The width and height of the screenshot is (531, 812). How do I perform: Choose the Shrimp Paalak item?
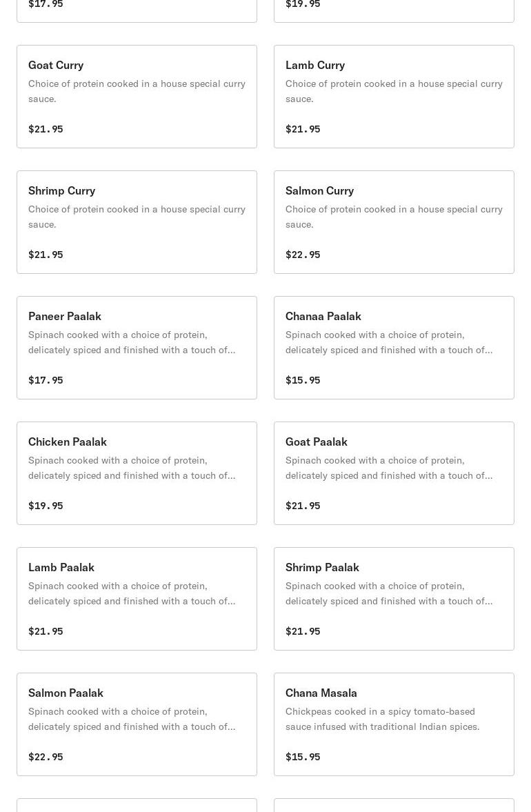394,599
